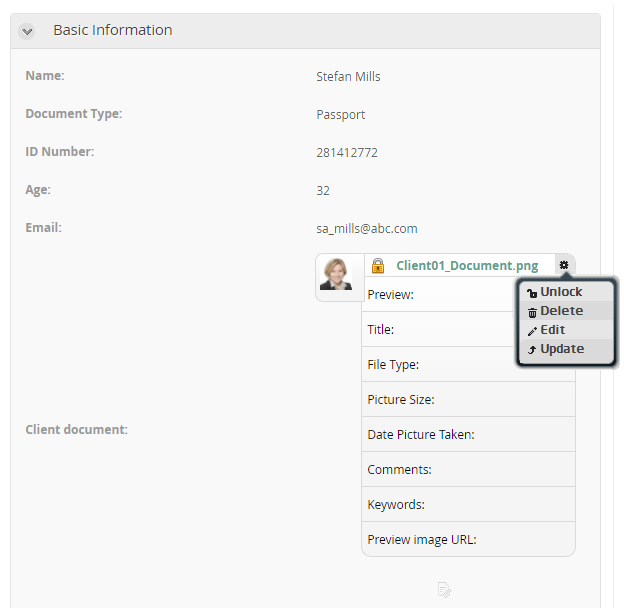Click the Basic Information heading
624x608 pixels.
click(x=113, y=30)
